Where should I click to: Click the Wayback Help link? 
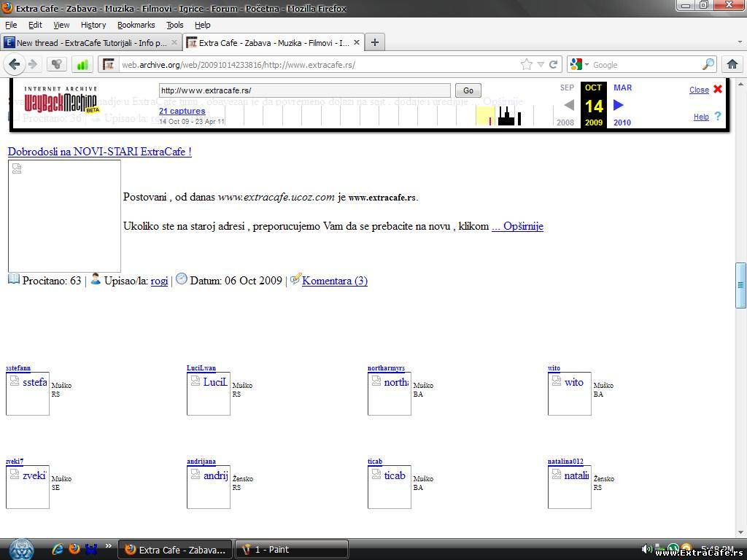click(x=701, y=117)
